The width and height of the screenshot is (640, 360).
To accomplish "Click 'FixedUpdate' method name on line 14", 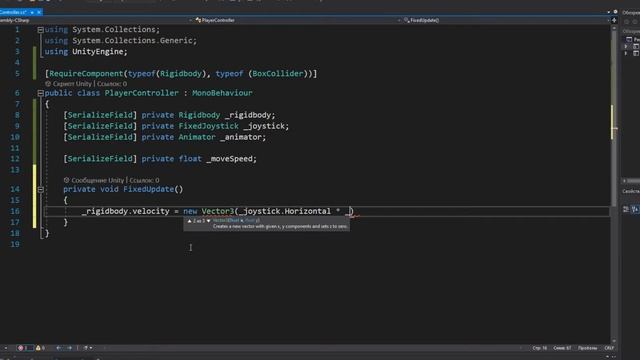I will coord(149,189).
